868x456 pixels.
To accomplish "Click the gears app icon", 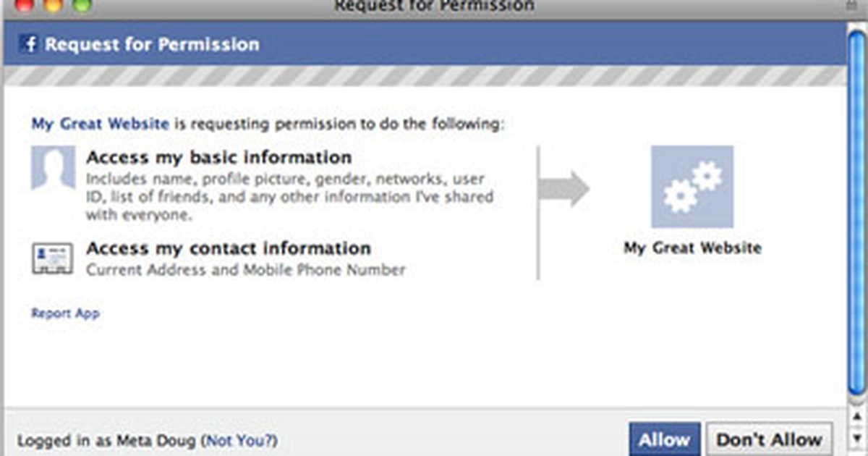I will click(692, 187).
